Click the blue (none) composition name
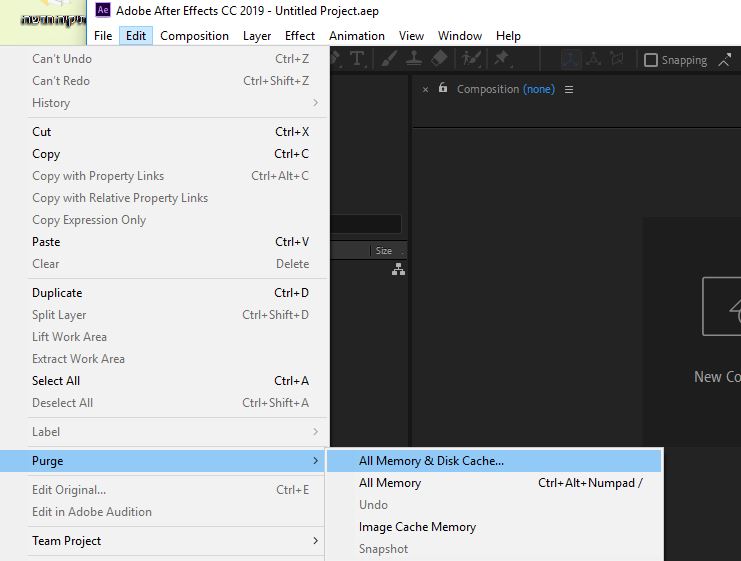The height and width of the screenshot is (561, 741). 539,89
